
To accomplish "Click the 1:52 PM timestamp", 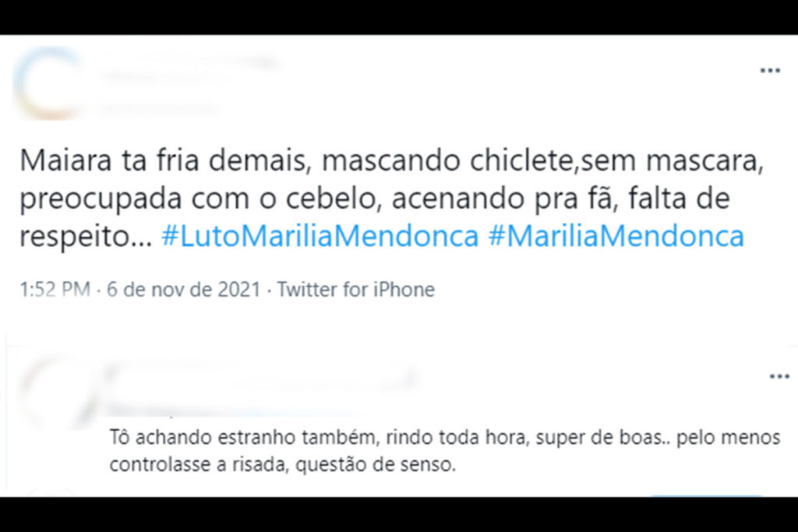I will tap(55, 291).
